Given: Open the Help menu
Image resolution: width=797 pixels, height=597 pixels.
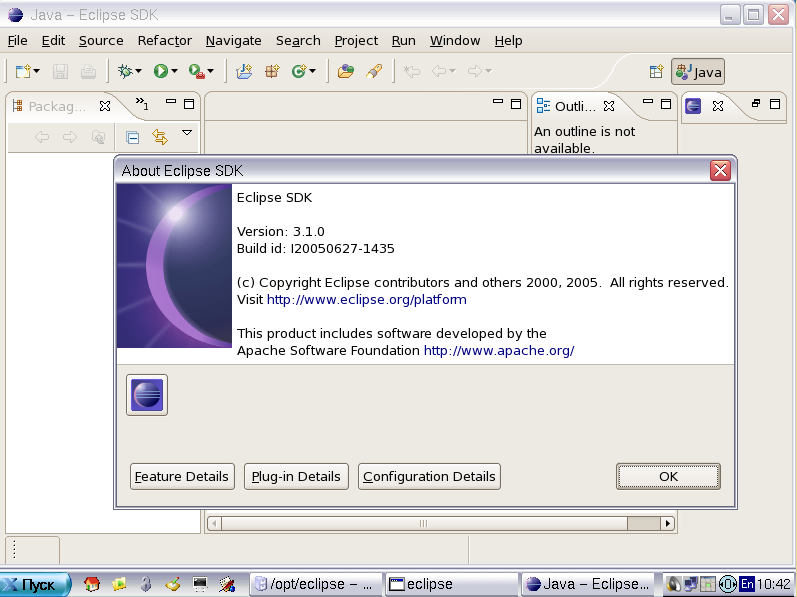Looking at the screenshot, I should [x=508, y=41].
